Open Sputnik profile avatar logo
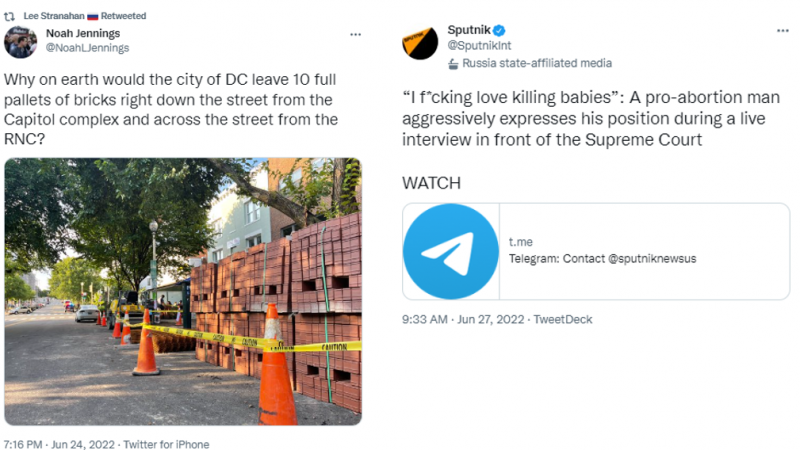This screenshot has height=450, width=800. 420,43
